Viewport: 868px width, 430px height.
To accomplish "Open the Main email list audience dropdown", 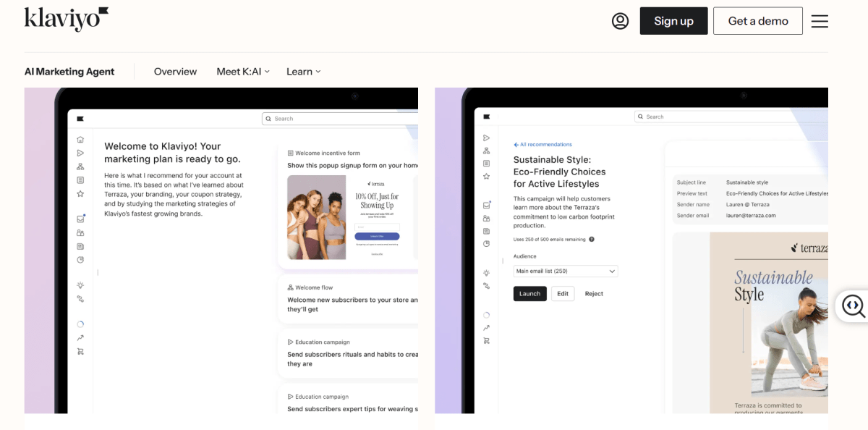I will (x=566, y=271).
